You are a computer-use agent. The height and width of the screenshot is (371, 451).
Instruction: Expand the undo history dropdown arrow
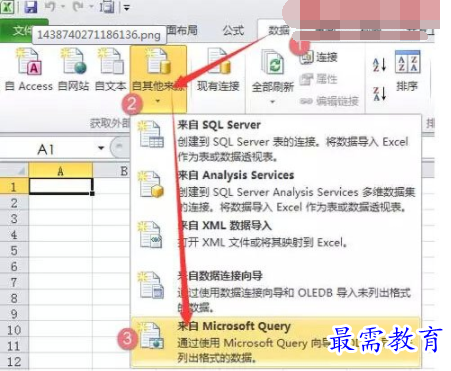point(63,7)
